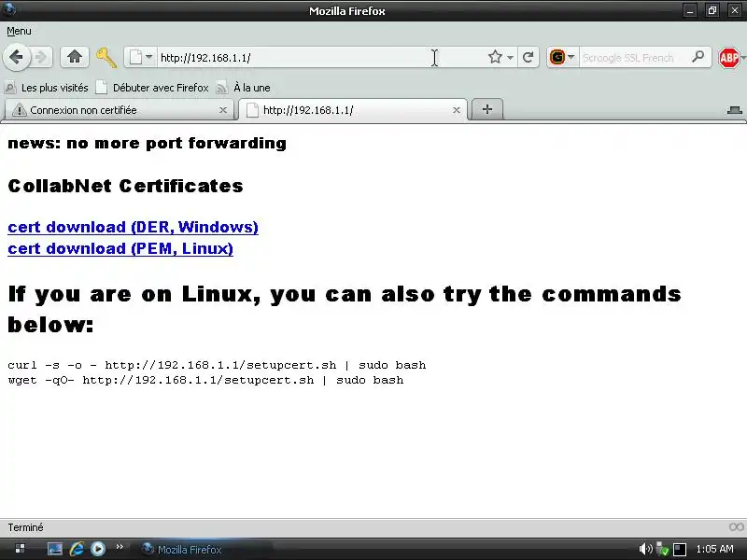747x560 pixels.
Task: Click the volume speaker tray icon
Action: (x=645, y=549)
